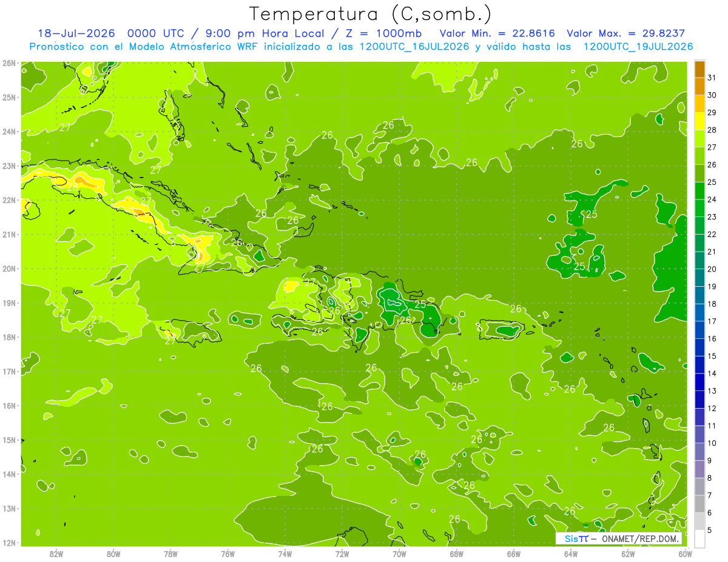
Task: Click the "25N" latitude axis label
Action: click(x=8, y=97)
